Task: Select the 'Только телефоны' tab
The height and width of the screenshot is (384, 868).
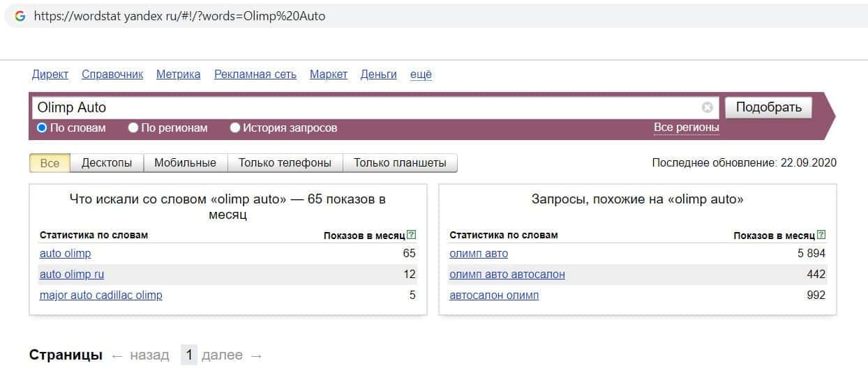Action: [x=285, y=163]
